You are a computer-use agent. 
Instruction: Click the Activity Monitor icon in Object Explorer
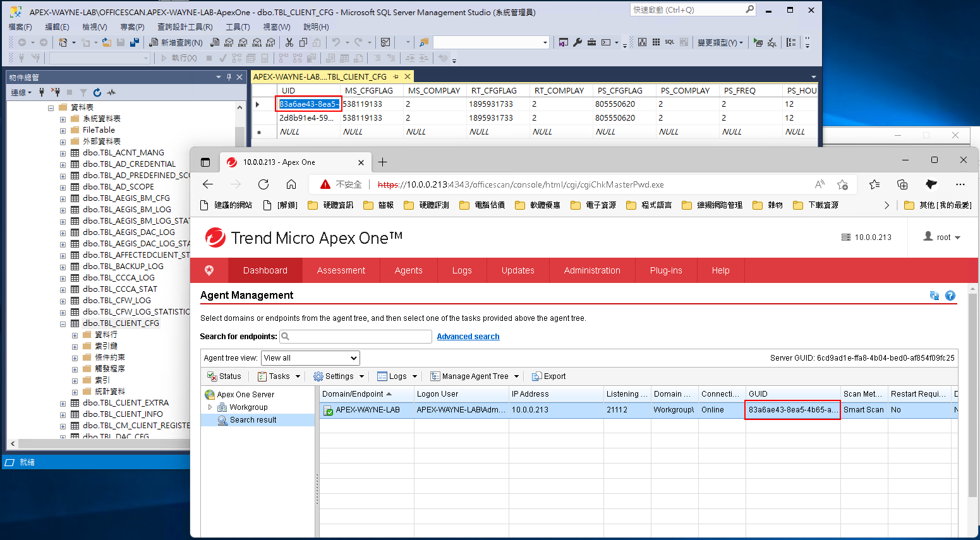click(x=111, y=92)
